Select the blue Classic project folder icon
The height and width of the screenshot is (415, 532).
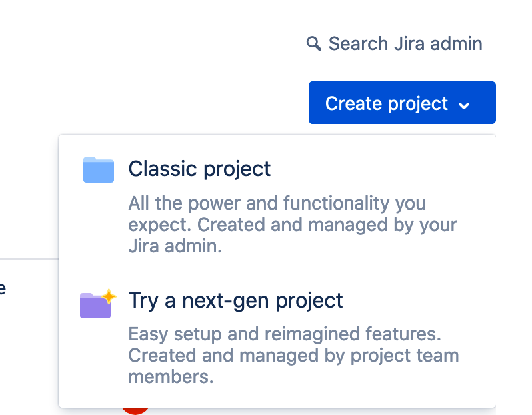[99, 170]
